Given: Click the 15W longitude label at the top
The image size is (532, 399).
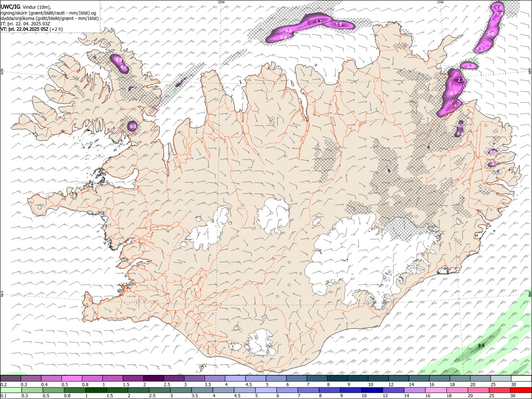Looking at the screenshot, I should (x=440, y=2).
